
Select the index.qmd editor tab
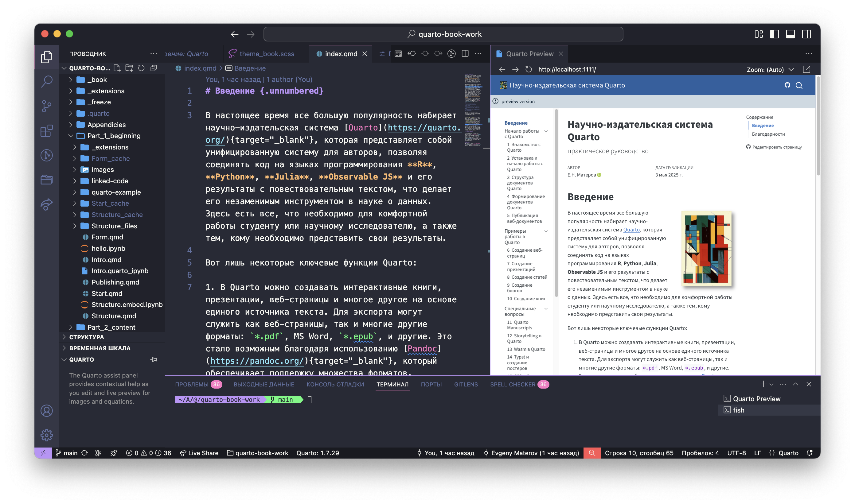point(341,54)
